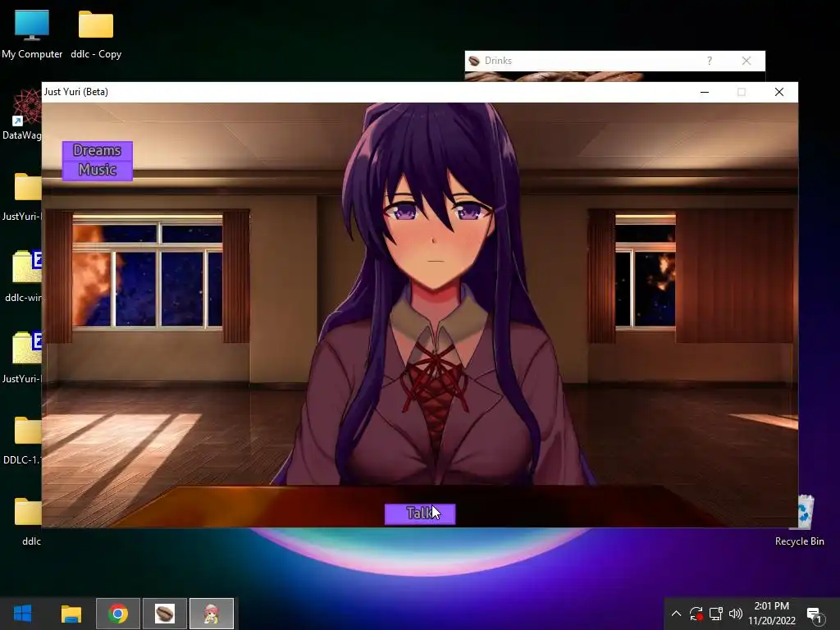Viewport: 840px width, 630px height.
Task: Close the Just Yuri (Beta) window
Action: point(779,92)
